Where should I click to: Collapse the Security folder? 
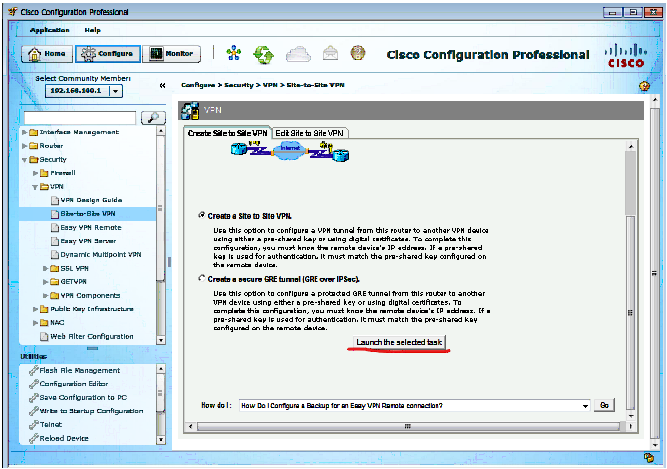pos(25,160)
